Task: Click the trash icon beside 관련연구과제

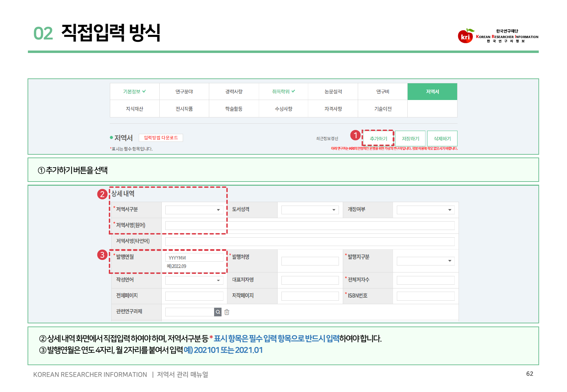Action: pos(227,312)
